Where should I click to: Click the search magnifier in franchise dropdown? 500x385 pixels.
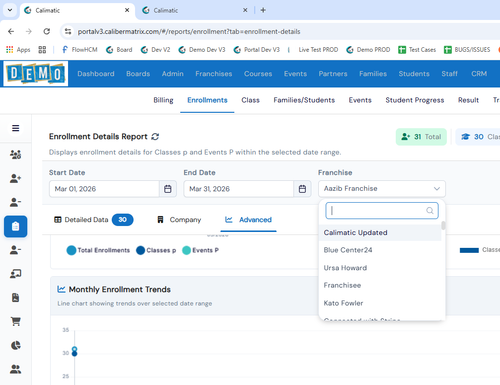(x=430, y=211)
